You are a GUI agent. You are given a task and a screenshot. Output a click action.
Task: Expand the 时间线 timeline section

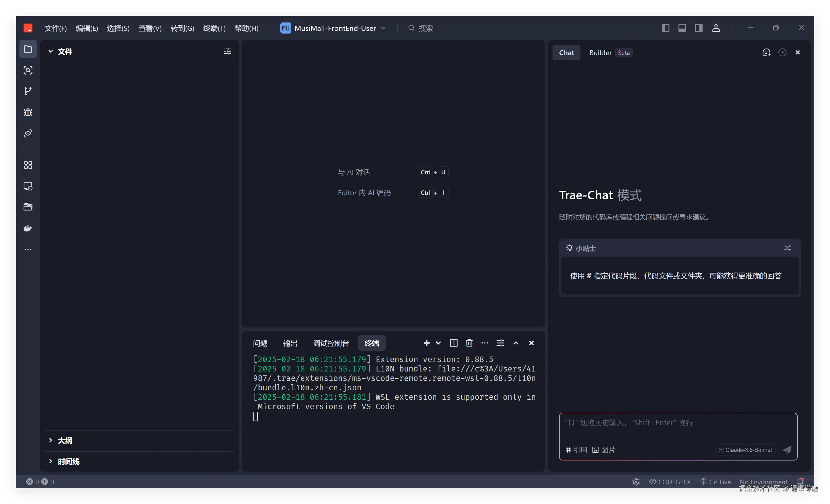pyautogui.click(x=68, y=462)
